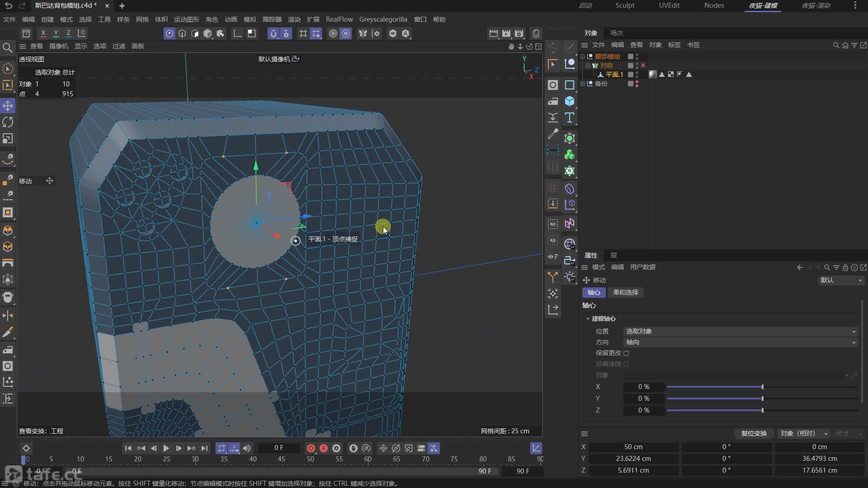Click the coordinate system icon next to Z

pyautogui.click(x=81, y=33)
